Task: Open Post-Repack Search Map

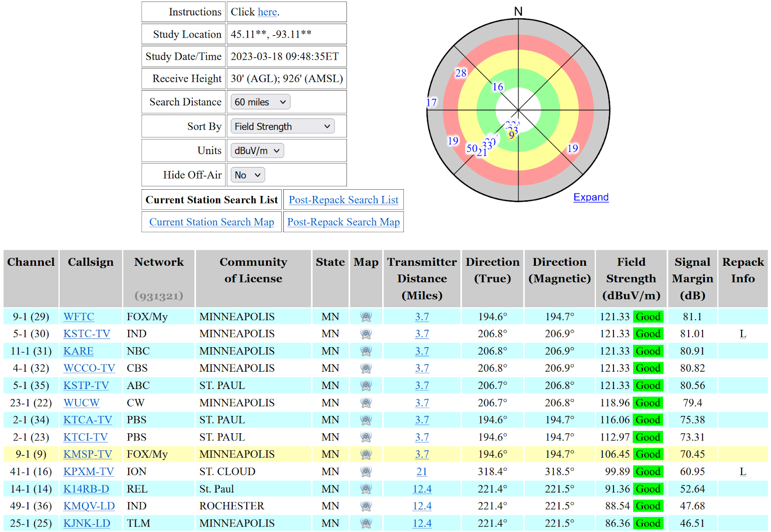Action: 344,222
